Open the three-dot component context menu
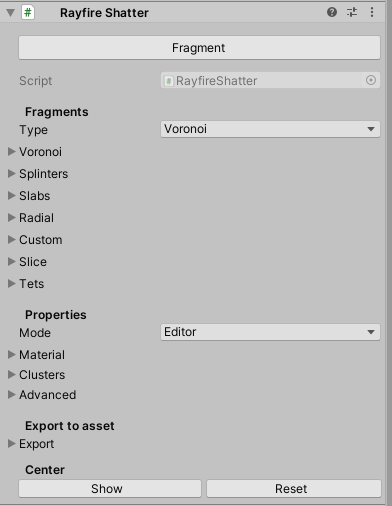The image size is (392, 506). [x=372, y=13]
